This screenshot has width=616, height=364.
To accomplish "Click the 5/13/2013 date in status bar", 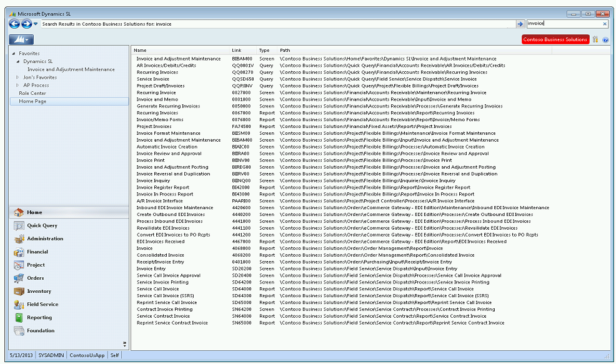I will click(21, 355).
